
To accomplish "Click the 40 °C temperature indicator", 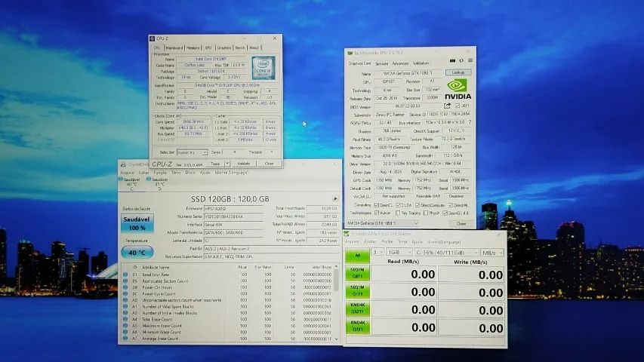I will click(137, 253).
